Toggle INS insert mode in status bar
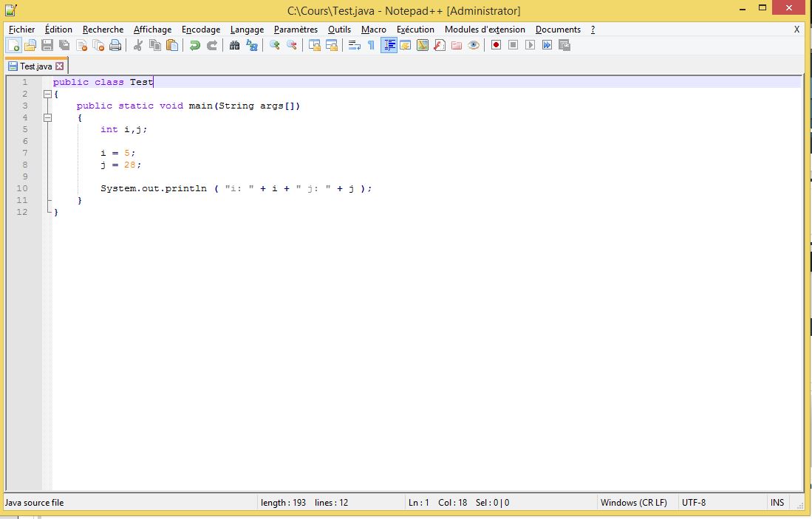The width and height of the screenshot is (812, 519). [777, 503]
